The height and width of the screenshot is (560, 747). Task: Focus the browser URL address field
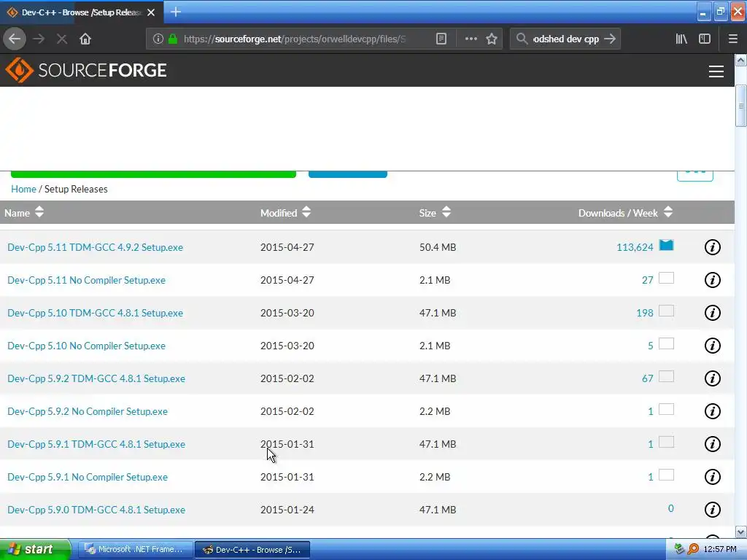pyautogui.click(x=295, y=39)
